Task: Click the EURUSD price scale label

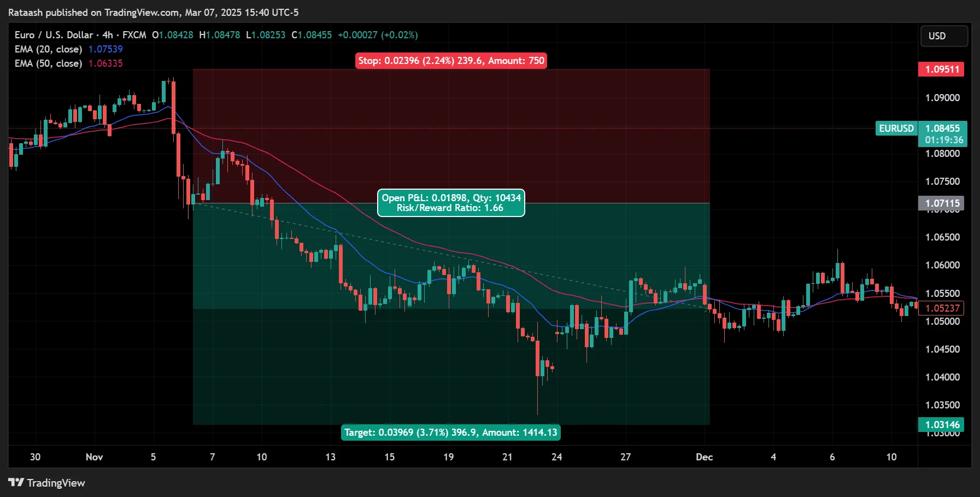Action: pyautogui.click(x=896, y=128)
